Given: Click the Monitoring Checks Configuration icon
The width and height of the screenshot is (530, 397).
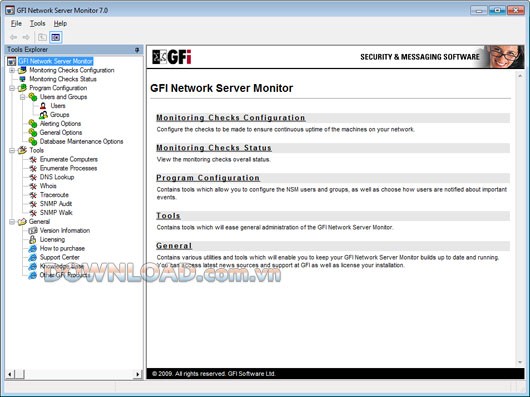Looking at the screenshot, I should coord(22,70).
